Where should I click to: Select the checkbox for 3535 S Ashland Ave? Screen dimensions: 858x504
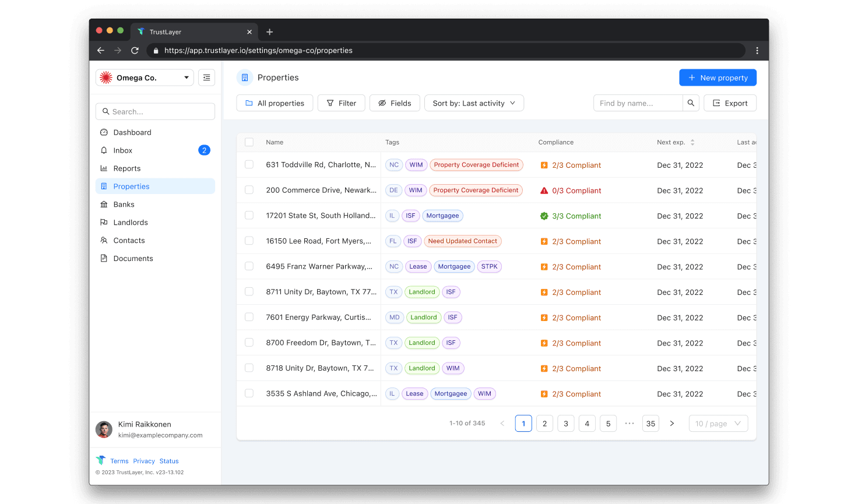point(249,393)
